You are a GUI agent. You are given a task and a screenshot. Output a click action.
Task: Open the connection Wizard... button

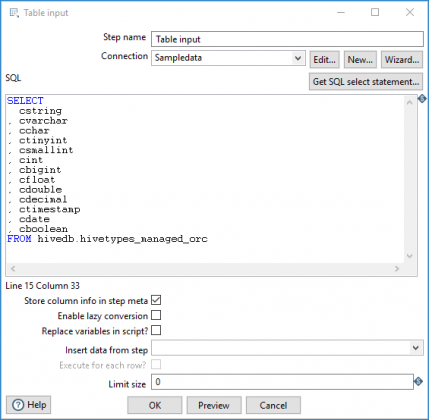coord(402,60)
